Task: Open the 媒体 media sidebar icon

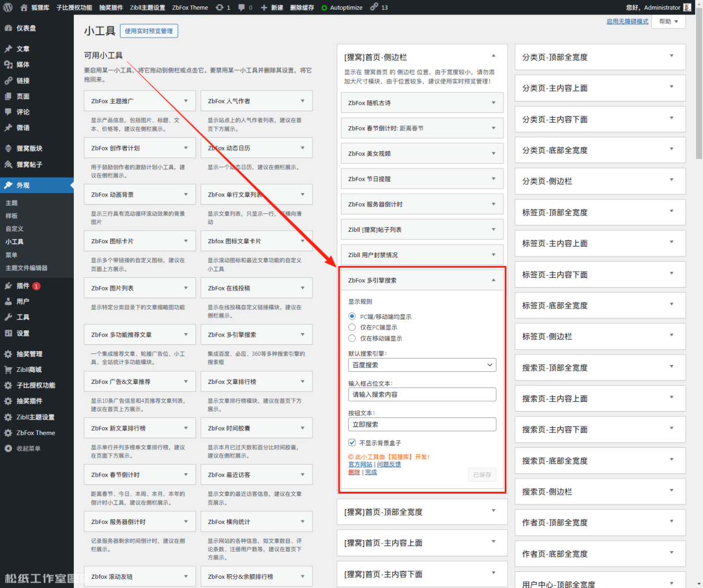Action: (8, 65)
